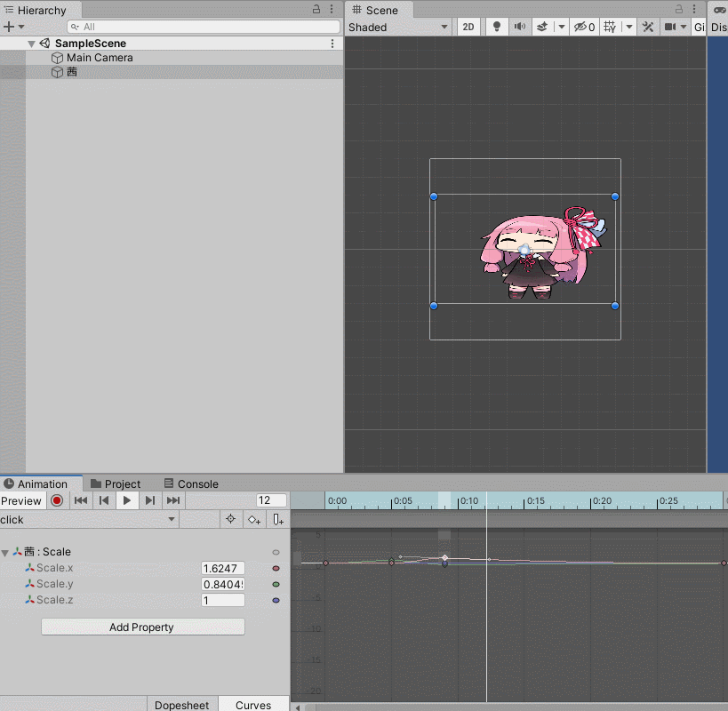Toggle animation recording with the red button
Viewport: 728px width, 711px height.
click(57, 500)
